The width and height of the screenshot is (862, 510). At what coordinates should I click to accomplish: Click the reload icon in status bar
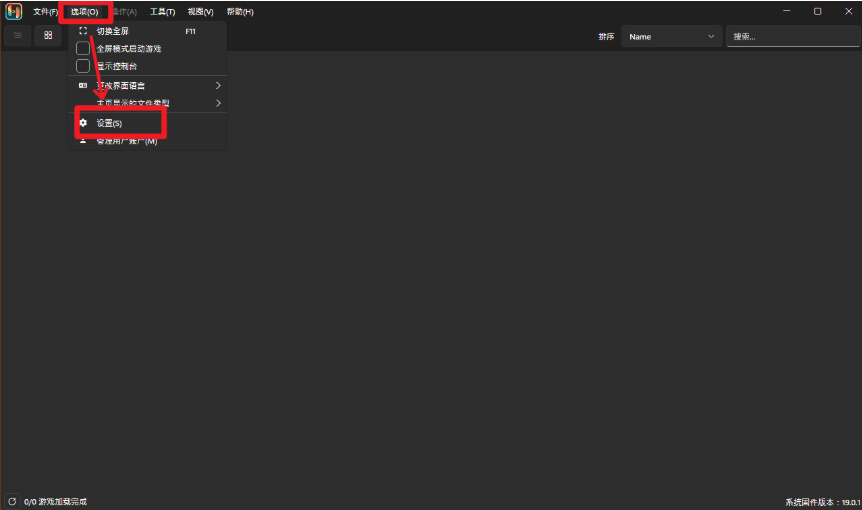pos(12,501)
